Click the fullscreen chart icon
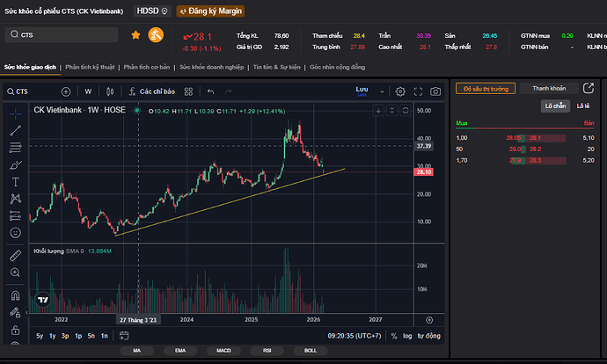The width and height of the screenshot is (607, 364). (x=418, y=91)
